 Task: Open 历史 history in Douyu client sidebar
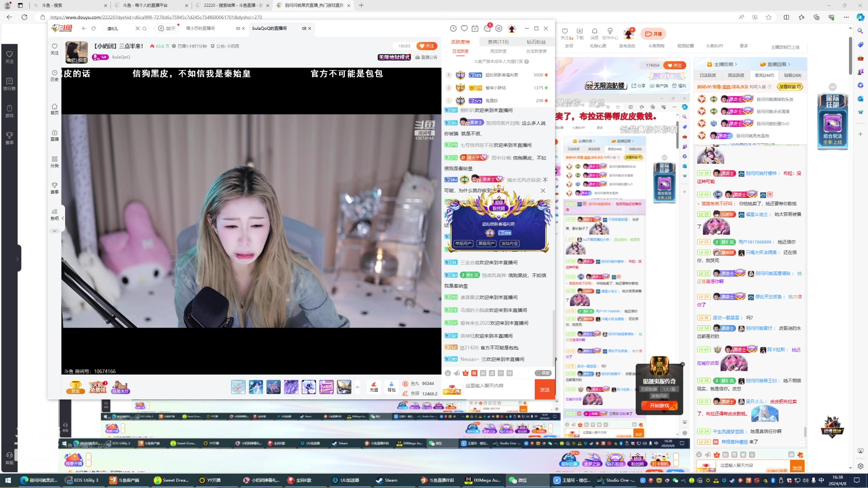[x=54, y=75]
